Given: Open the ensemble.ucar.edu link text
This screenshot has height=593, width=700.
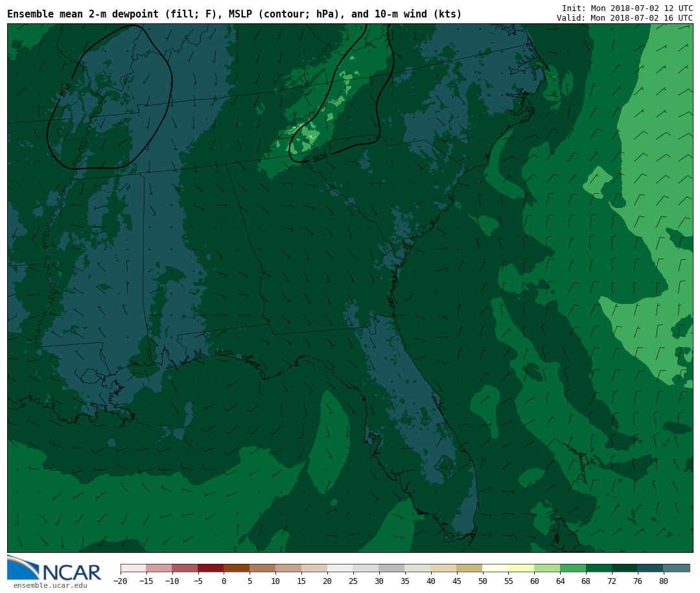Looking at the screenshot, I should pyautogui.click(x=51, y=585).
